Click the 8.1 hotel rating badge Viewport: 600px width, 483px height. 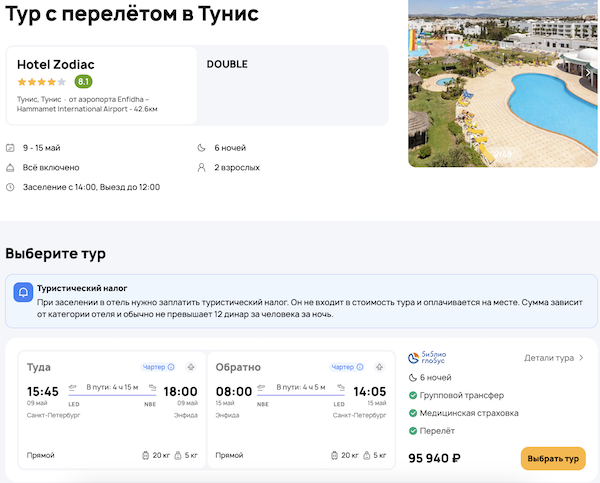pos(83,82)
